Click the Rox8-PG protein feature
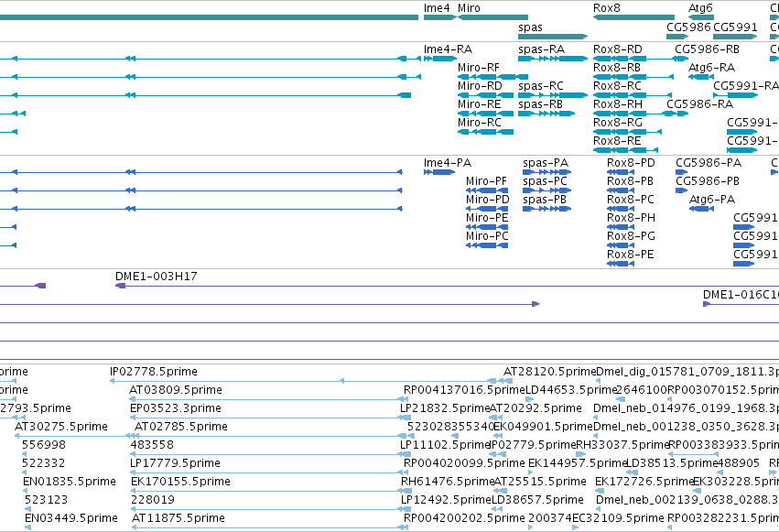Screen dimensions: 779x532 621,246
